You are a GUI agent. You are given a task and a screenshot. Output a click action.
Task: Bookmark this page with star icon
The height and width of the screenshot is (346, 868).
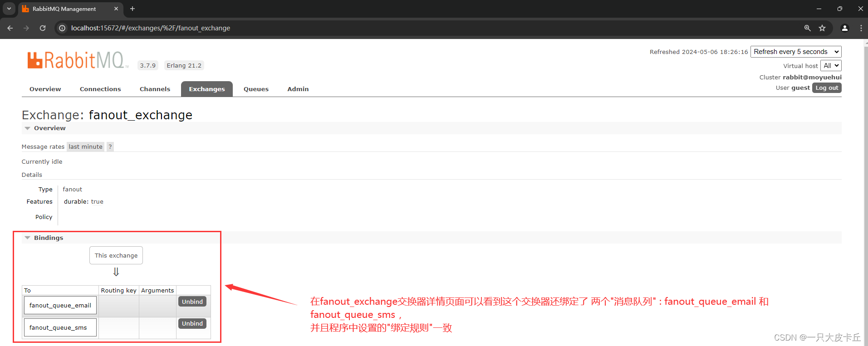pos(822,28)
